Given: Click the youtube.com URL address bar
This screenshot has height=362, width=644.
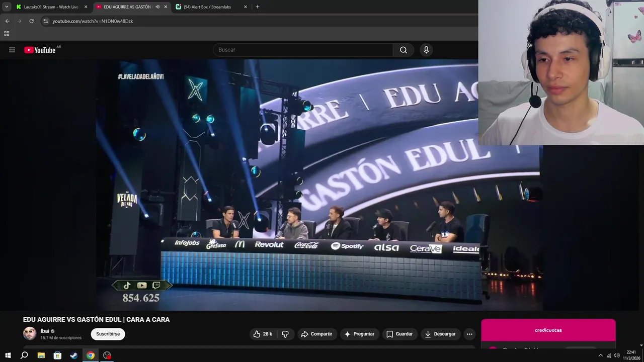Looking at the screenshot, I should (93, 21).
